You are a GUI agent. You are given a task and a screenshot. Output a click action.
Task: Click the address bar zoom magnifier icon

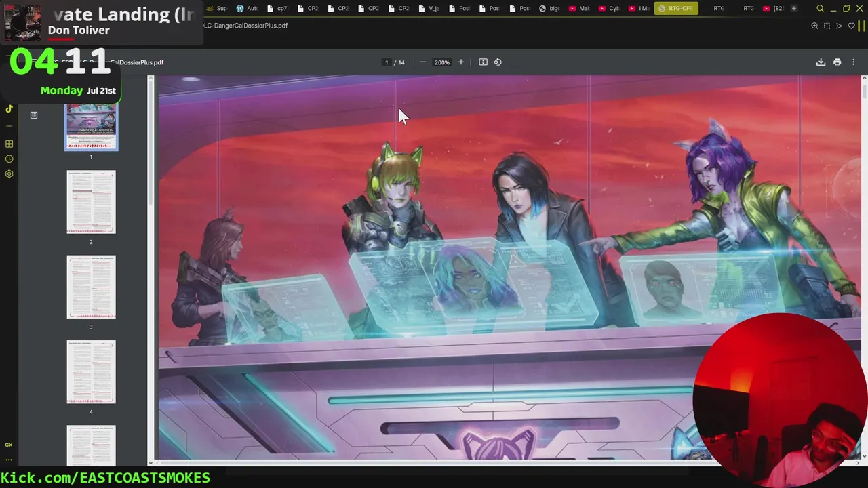pos(814,26)
